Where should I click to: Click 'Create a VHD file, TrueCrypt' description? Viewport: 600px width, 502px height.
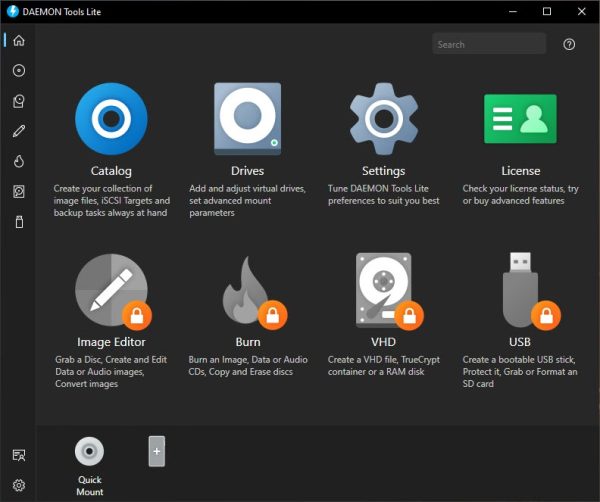383,365
